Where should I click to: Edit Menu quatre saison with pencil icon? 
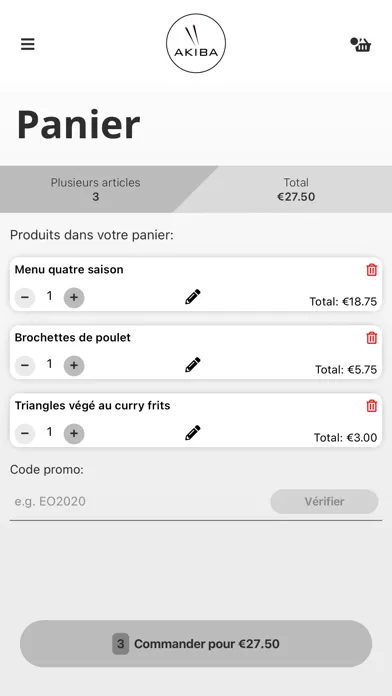(x=193, y=297)
